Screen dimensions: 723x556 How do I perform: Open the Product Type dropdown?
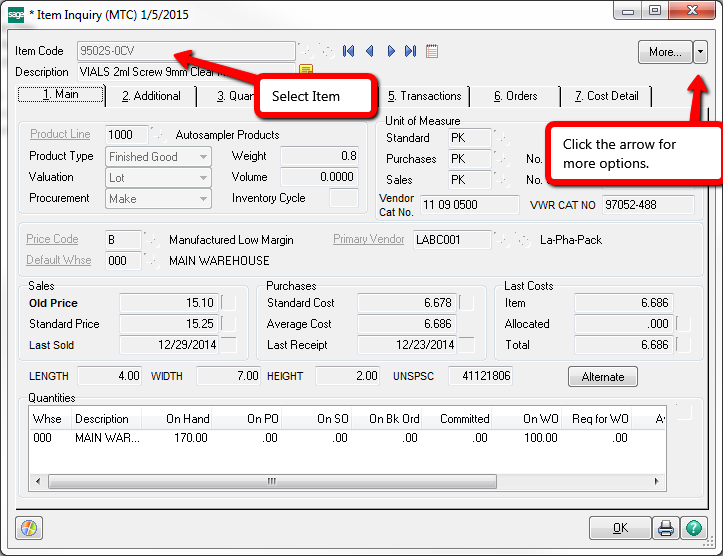203,157
